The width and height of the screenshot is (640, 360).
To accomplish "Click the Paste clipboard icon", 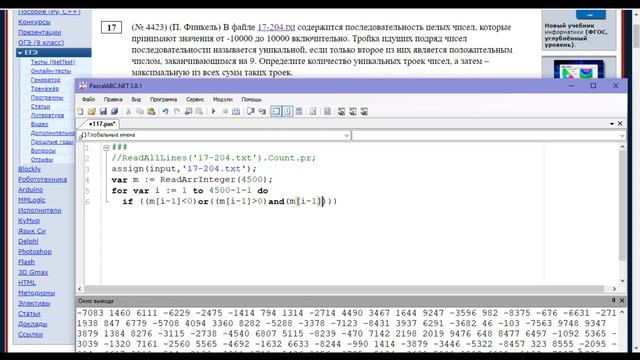I will coord(151,111).
